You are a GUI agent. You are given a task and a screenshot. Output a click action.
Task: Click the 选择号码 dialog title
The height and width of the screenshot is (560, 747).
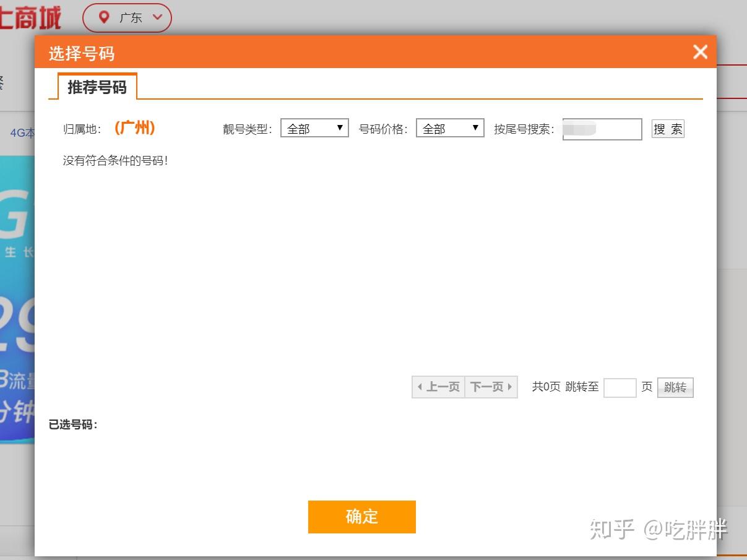pos(82,53)
